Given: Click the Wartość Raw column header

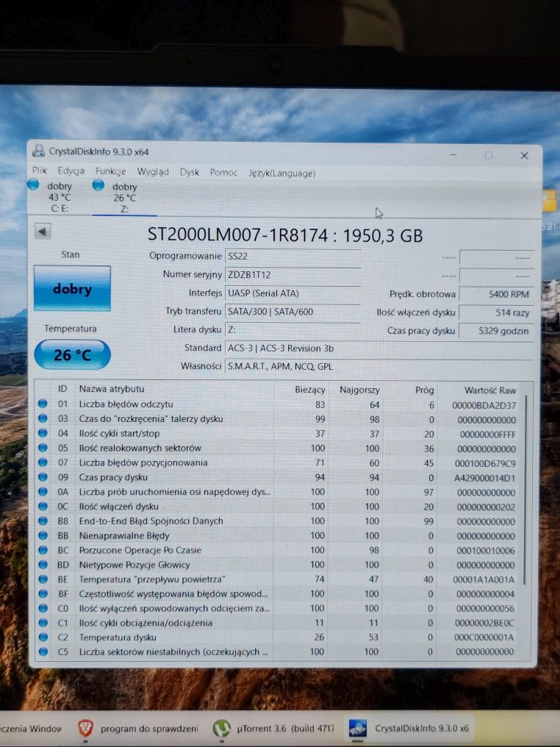Looking at the screenshot, I should tap(490, 390).
